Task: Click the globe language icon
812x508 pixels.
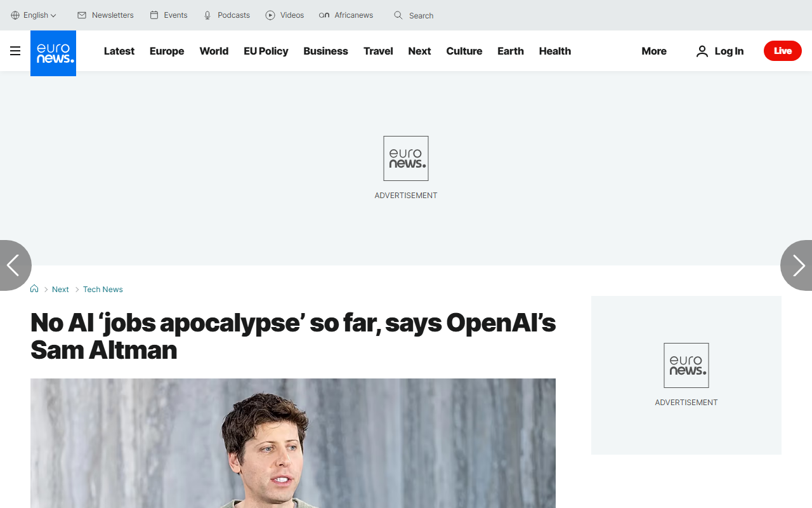Action: [15, 15]
